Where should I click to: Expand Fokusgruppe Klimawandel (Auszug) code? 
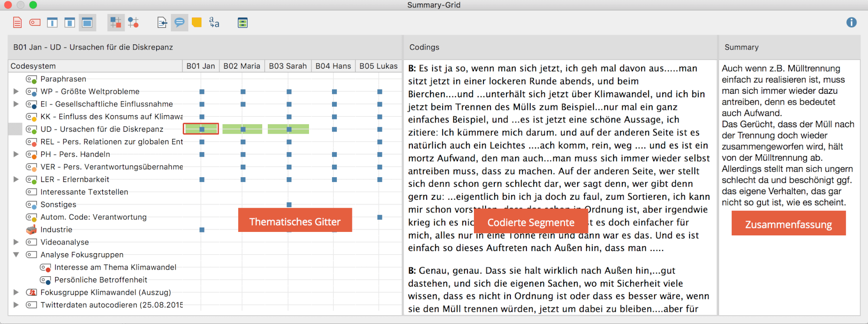pyautogui.click(x=16, y=292)
